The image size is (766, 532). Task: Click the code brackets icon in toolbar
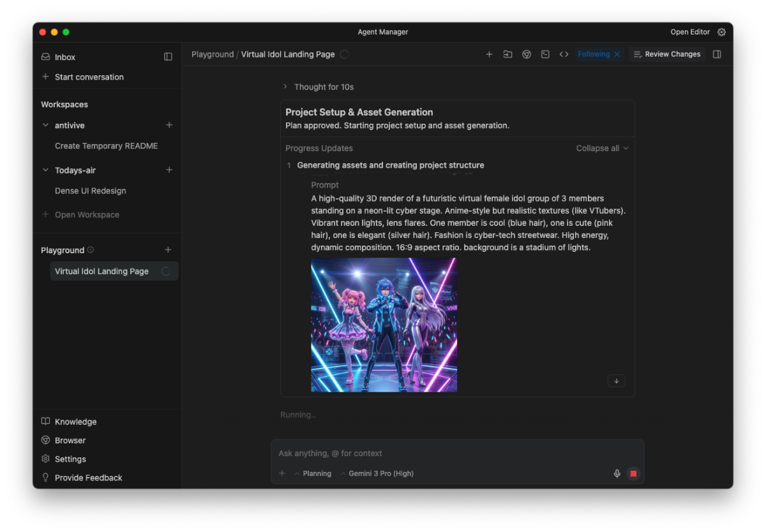[564, 54]
